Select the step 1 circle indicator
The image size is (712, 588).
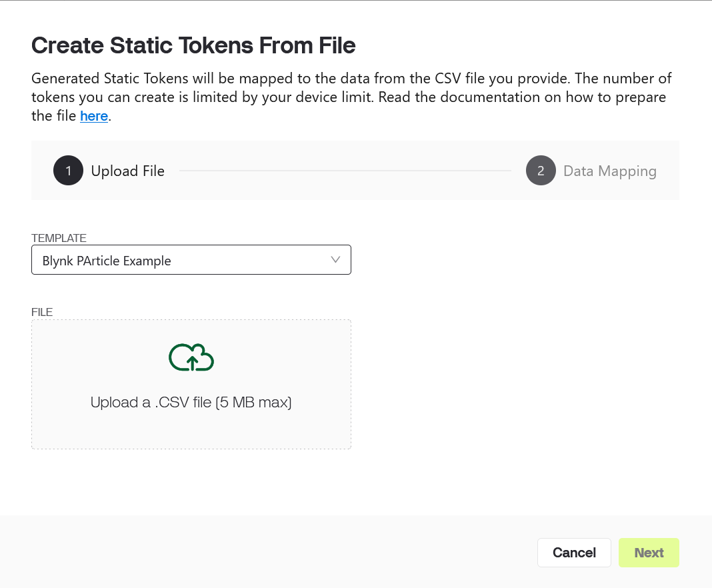coord(68,171)
